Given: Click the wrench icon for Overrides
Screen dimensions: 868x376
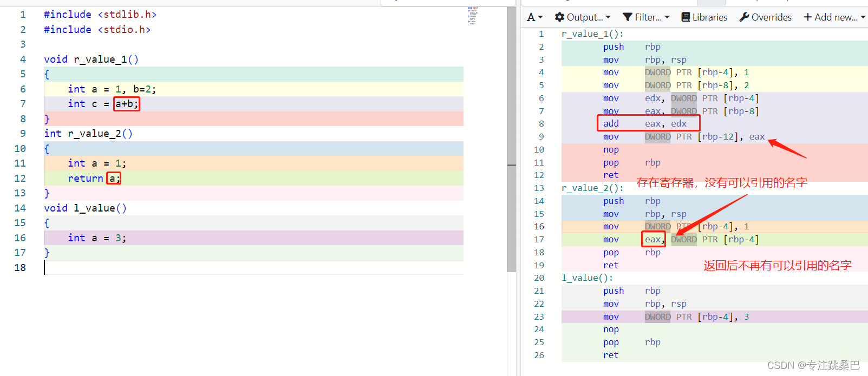Looking at the screenshot, I should pyautogui.click(x=745, y=17).
